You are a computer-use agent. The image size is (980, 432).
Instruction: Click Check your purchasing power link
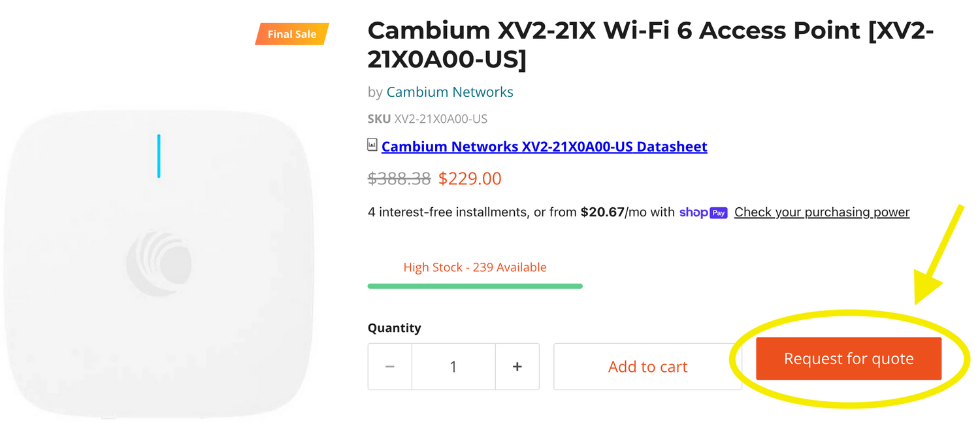pos(822,212)
